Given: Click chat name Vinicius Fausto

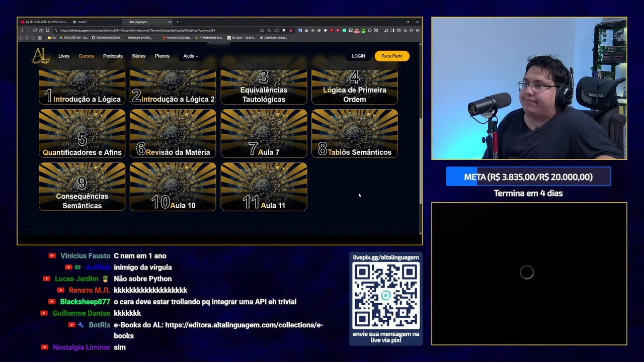Looking at the screenshot, I should point(85,256).
